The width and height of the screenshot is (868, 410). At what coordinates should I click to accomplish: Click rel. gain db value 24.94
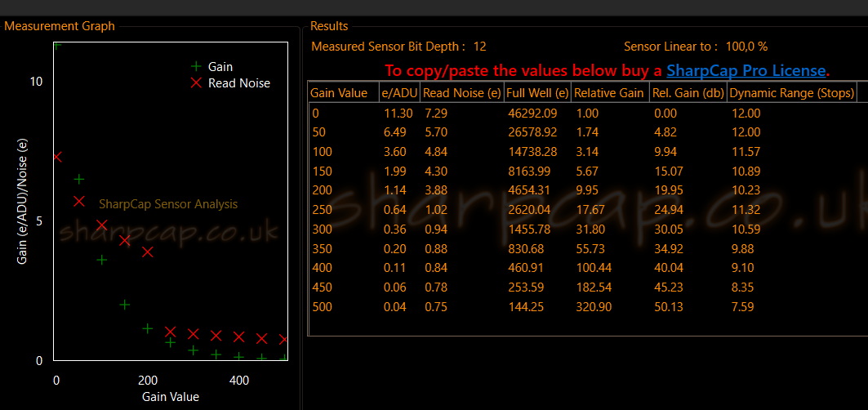[x=668, y=210]
